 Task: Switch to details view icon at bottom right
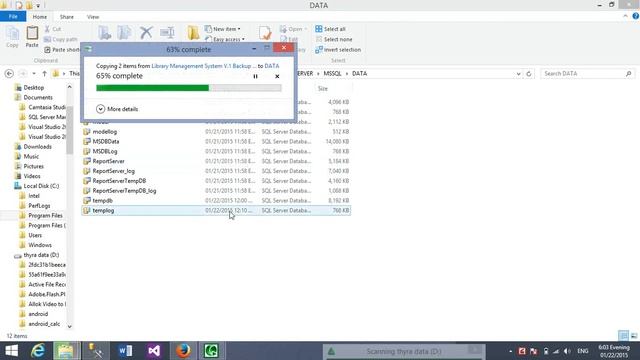click(623, 336)
